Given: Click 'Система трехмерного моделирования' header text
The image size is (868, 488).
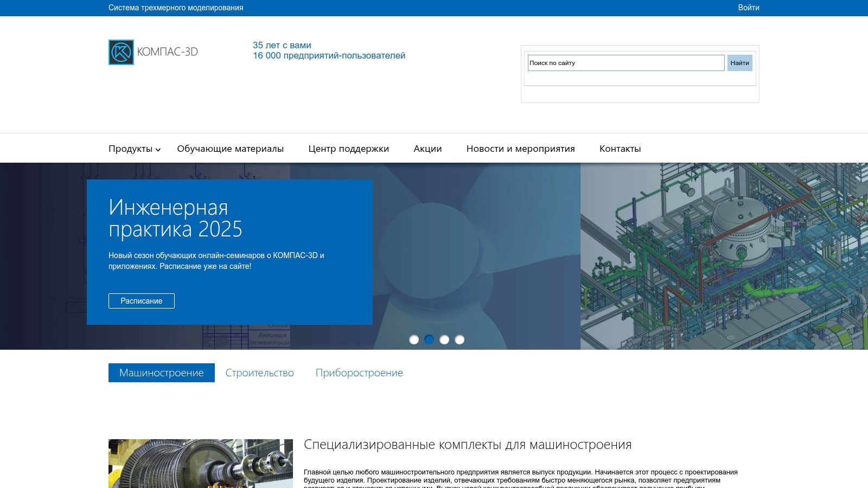Looking at the screenshot, I should (176, 8).
